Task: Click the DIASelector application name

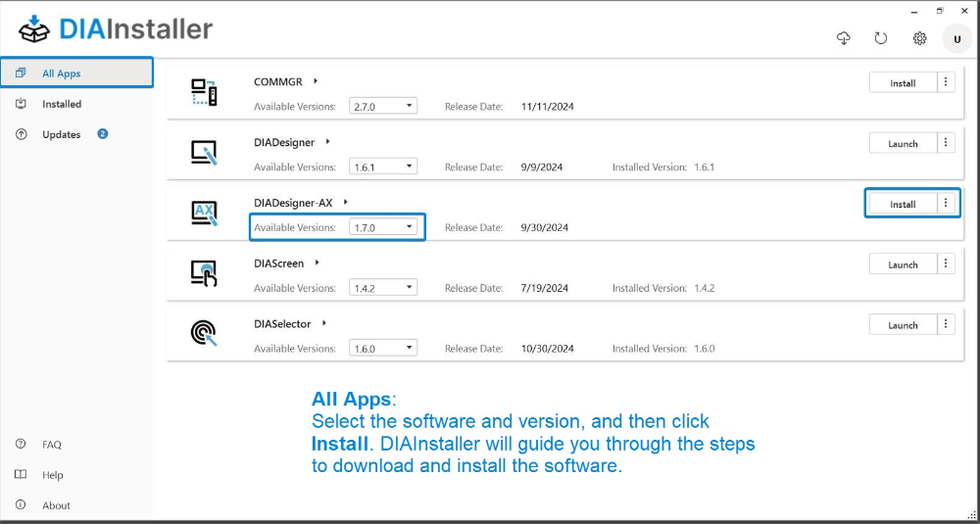Action: (x=282, y=323)
